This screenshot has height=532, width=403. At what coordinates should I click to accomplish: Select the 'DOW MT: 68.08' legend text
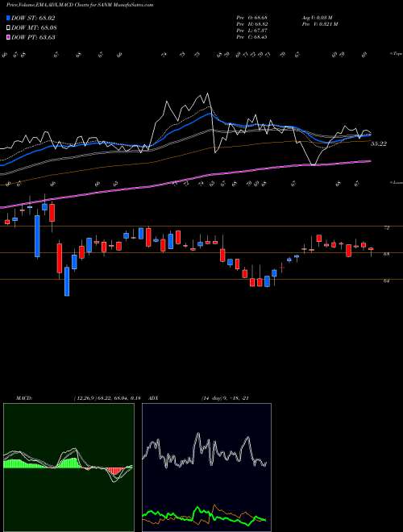pos(34,27)
